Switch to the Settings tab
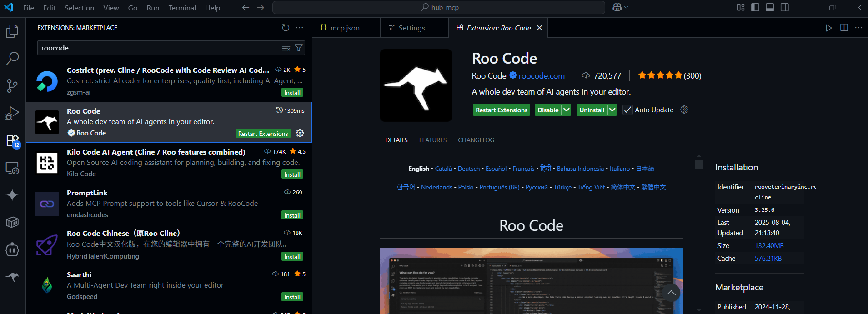Screen dimensions: 868x314 point(414,28)
